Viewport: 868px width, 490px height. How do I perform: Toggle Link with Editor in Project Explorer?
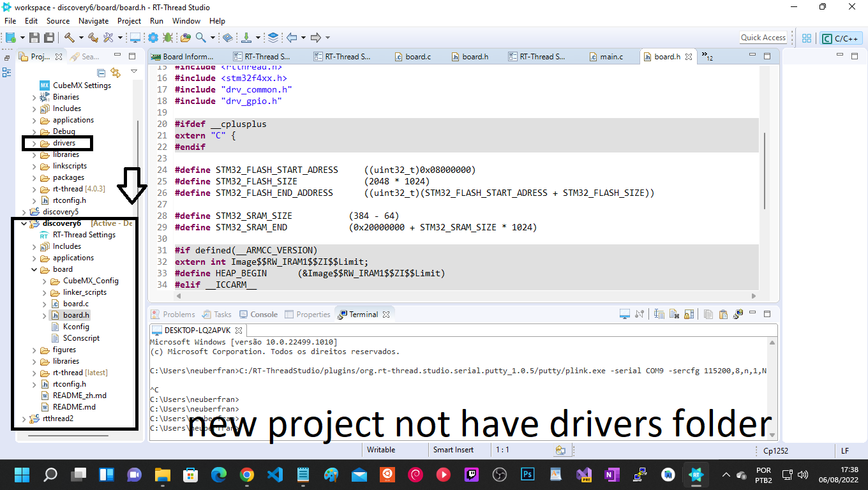(x=116, y=73)
